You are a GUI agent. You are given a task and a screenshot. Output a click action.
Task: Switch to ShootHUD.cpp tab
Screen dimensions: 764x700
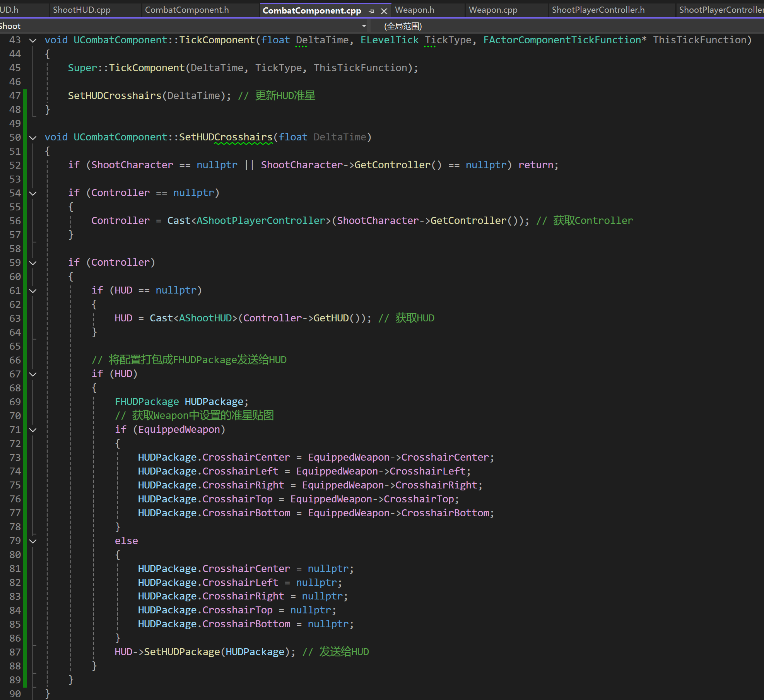(x=82, y=10)
